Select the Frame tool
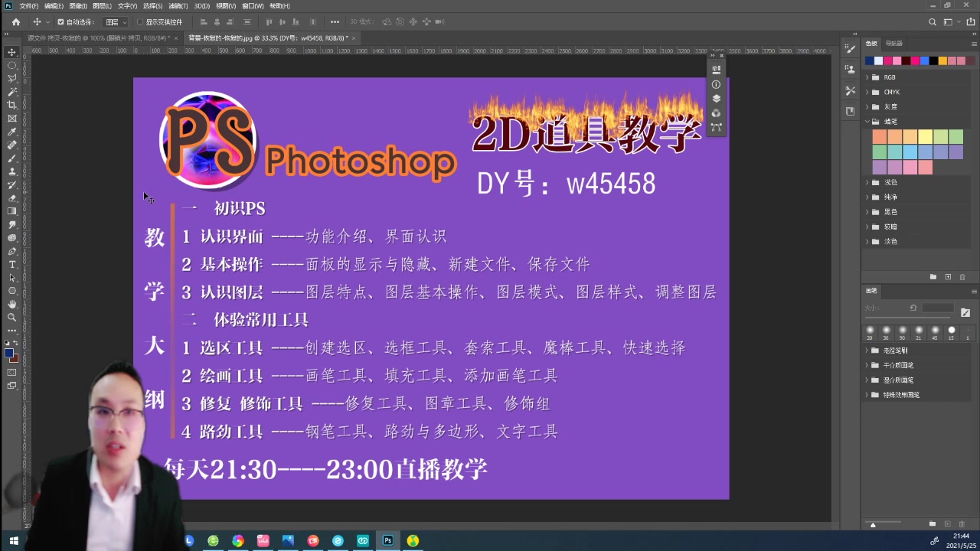This screenshot has width=980, height=551. tap(12, 118)
